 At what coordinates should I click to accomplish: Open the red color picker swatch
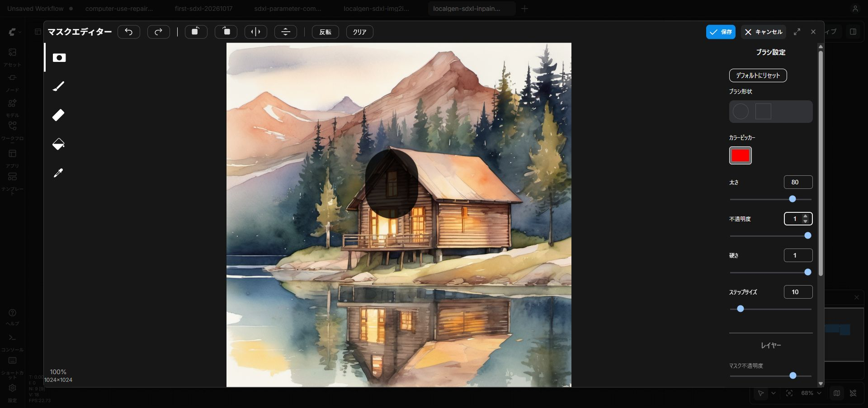[741, 155]
